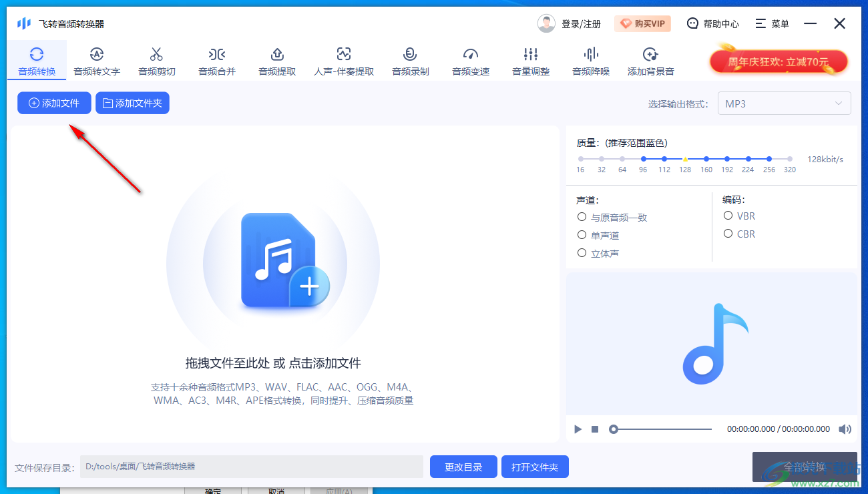Enable the VBR encoding option
The width and height of the screenshot is (868, 494).
click(728, 216)
